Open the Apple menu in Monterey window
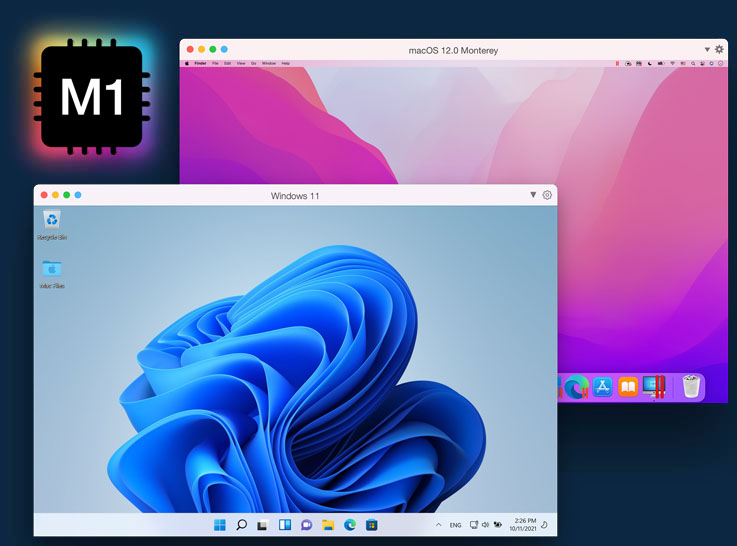 (187, 63)
